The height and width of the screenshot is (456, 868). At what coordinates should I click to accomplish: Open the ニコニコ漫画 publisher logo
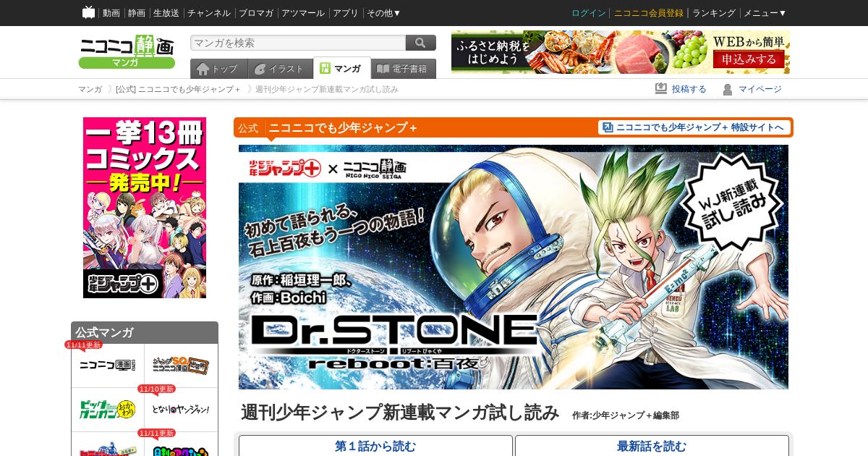click(x=108, y=366)
